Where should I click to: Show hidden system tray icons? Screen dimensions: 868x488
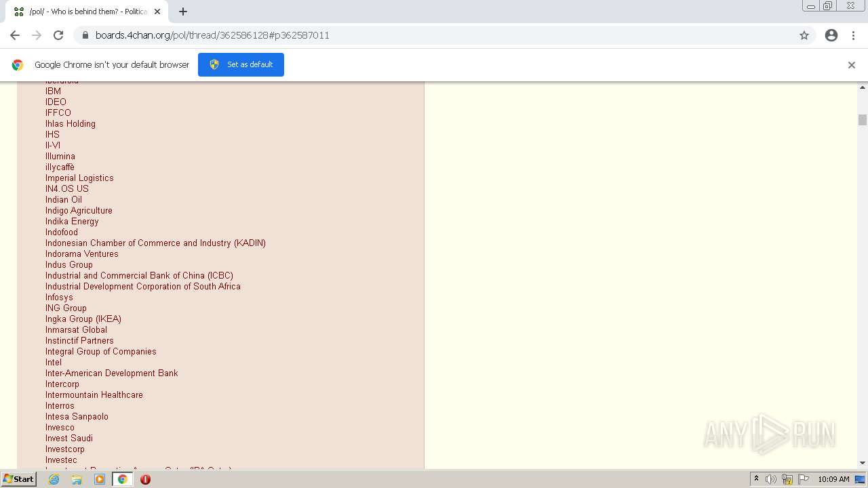pyautogui.click(x=756, y=479)
